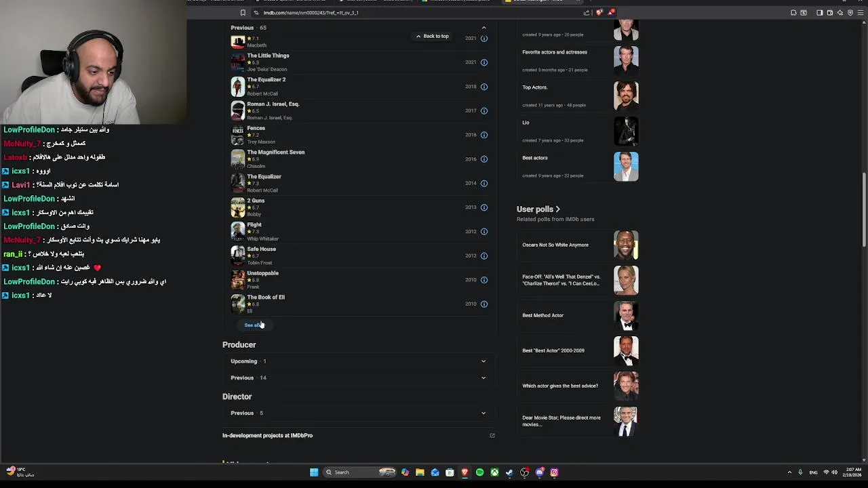Open Discord from the taskbar
Screen dimensions: 868x488
[539, 472]
